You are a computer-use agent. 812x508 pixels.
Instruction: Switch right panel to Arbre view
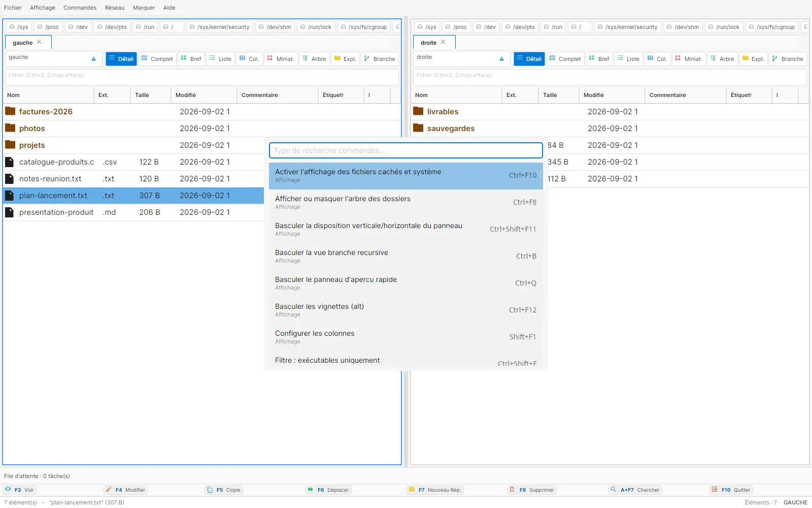coord(722,59)
